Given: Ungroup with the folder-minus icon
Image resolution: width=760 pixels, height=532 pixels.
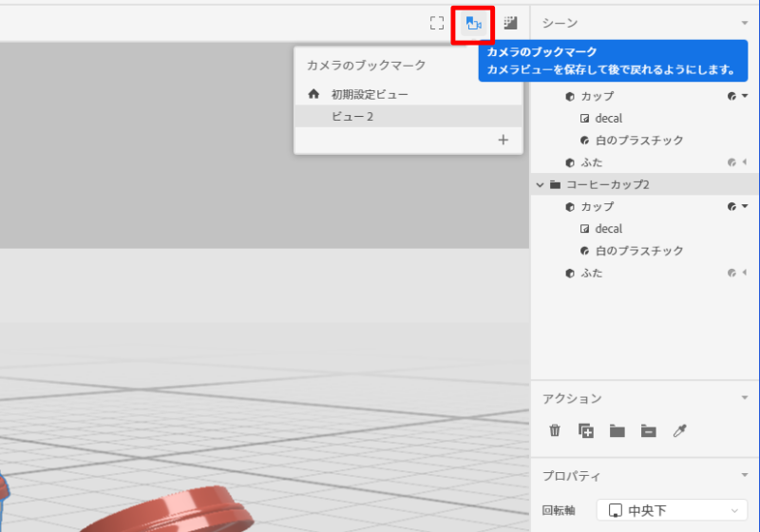Looking at the screenshot, I should [x=648, y=431].
